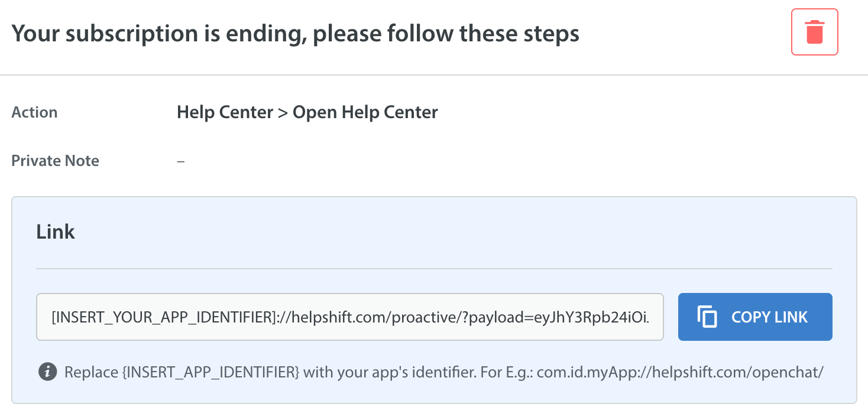Click the "Help Center" text in Action value

click(x=225, y=112)
